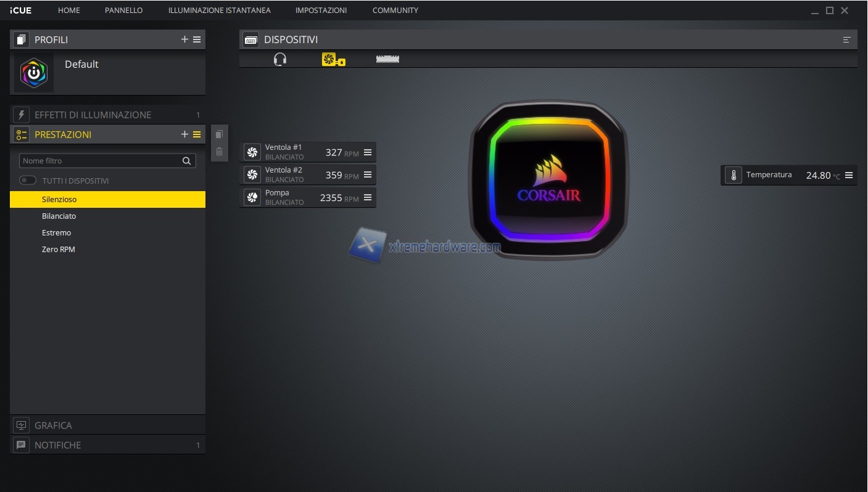
Task: Go to Illuminazione Istantanea tab
Action: tap(219, 10)
